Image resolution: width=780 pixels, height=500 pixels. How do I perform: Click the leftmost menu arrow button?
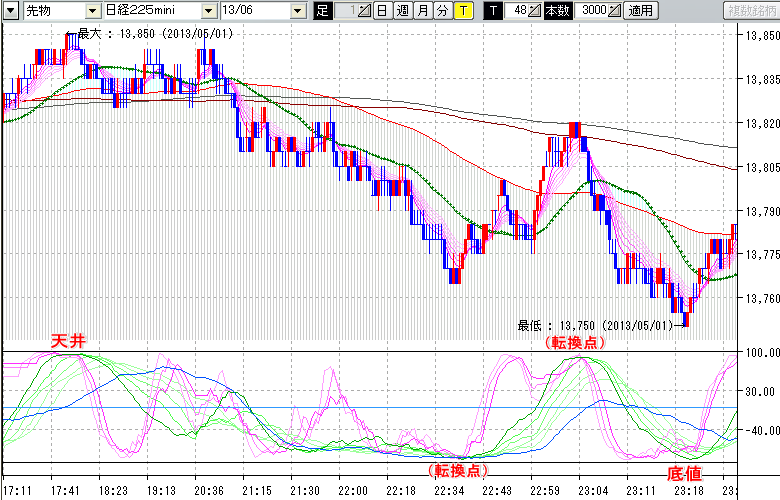pyautogui.click(x=11, y=11)
